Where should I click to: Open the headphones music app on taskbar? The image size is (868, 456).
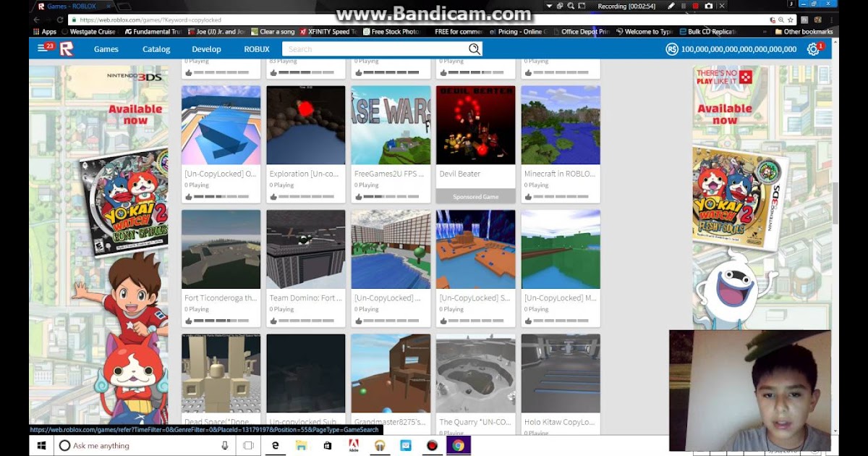(379, 446)
